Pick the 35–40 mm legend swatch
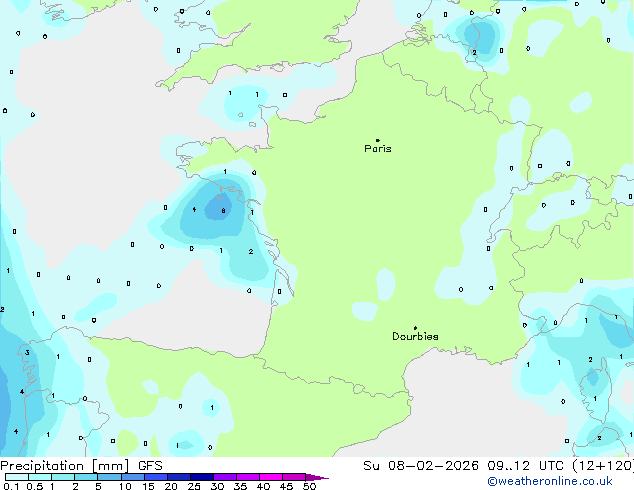 click(x=247, y=477)
